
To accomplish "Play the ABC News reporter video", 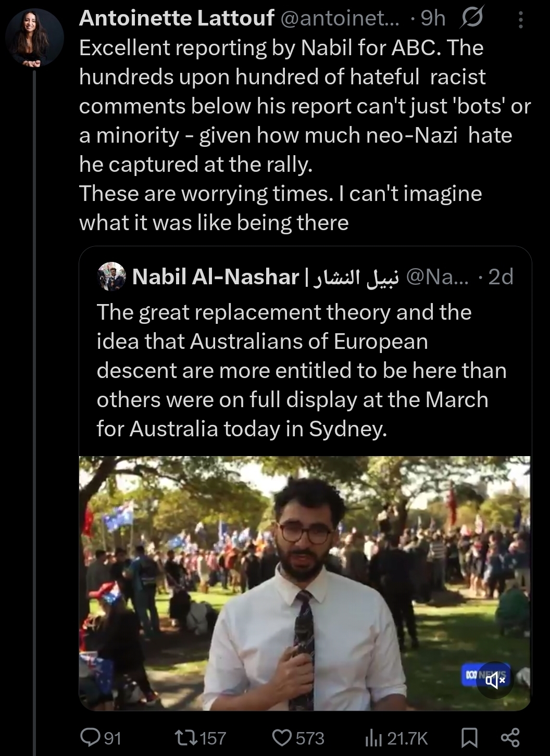I will click(x=305, y=583).
